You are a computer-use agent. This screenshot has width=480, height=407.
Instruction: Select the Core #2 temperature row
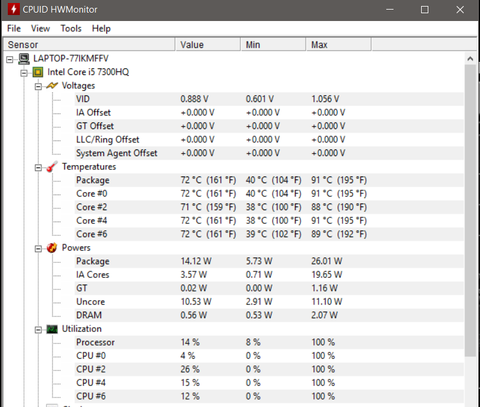click(x=269, y=207)
